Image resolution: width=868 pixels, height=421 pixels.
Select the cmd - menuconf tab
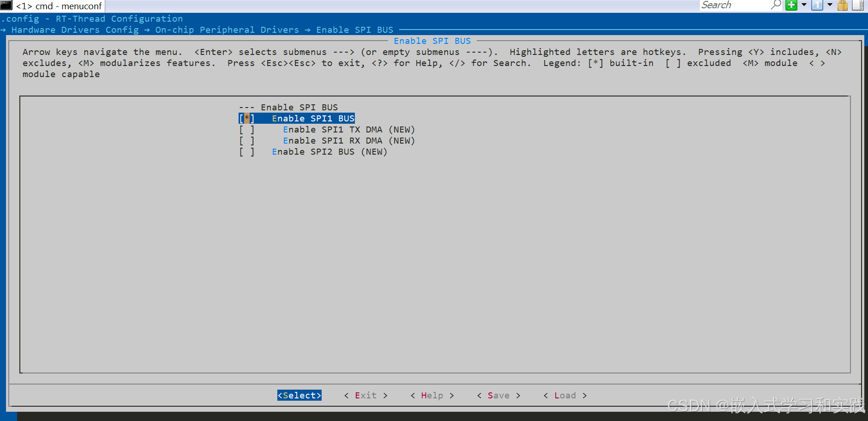click(53, 6)
